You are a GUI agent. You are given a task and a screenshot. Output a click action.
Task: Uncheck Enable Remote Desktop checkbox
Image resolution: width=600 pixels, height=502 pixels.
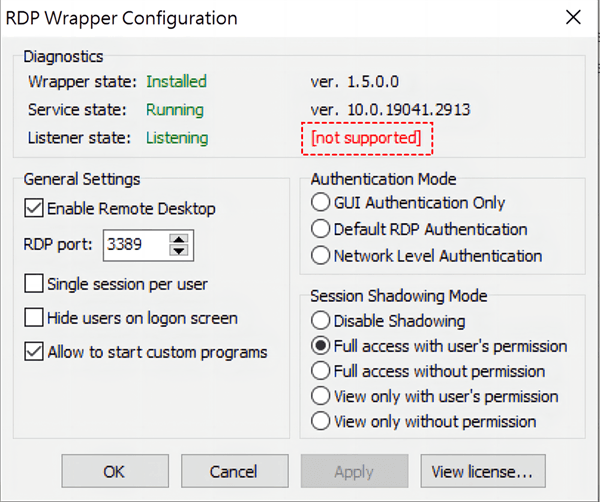(x=34, y=209)
